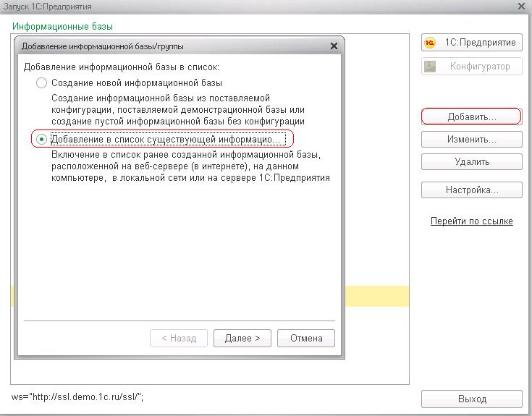Select the highlighted yellow row in the infobase list
The height and width of the screenshot is (416, 532).
(x=377, y=296)
